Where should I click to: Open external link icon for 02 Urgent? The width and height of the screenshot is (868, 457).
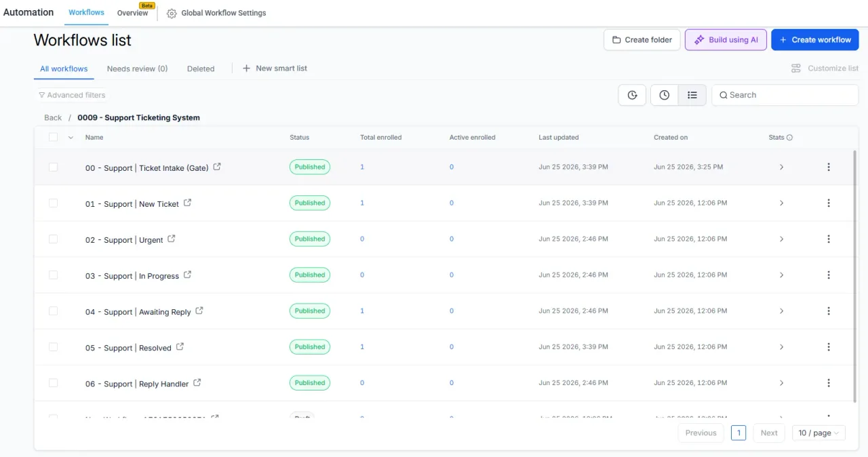(172, 239)
